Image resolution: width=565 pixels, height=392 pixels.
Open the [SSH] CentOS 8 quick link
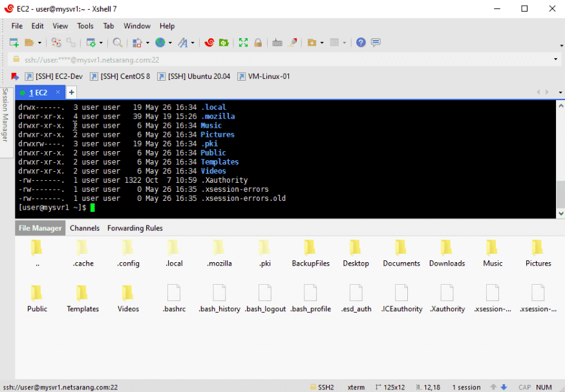pyautogui.click(x=120, y=76)
